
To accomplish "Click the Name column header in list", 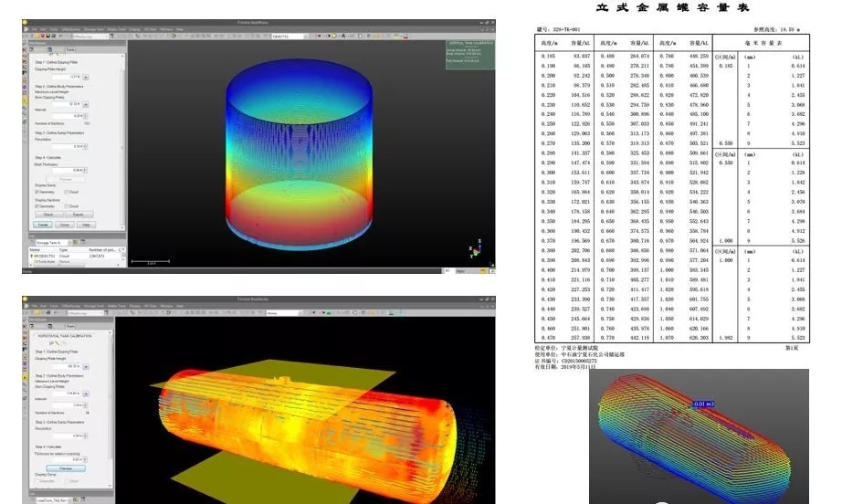I will (x=35, y=250).
